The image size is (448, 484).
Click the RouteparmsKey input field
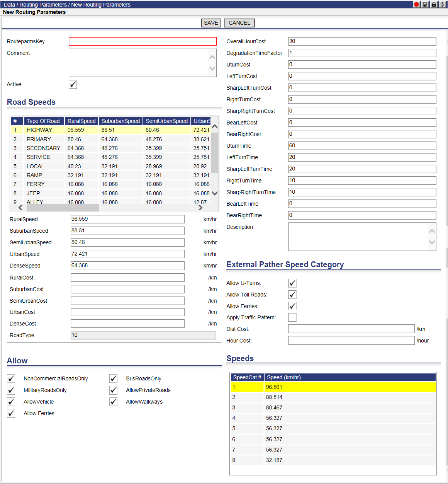pyautogui.click(x=143, y=41)
